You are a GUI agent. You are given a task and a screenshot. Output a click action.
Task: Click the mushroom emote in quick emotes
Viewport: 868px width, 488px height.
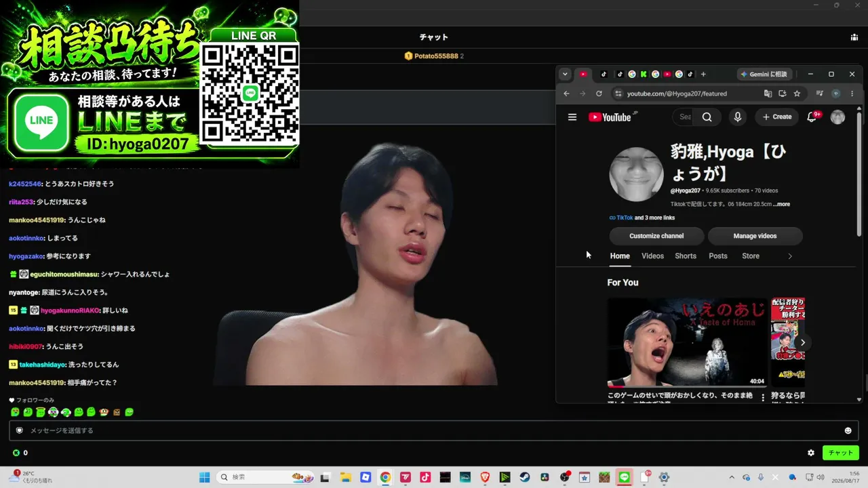point(104,412)
